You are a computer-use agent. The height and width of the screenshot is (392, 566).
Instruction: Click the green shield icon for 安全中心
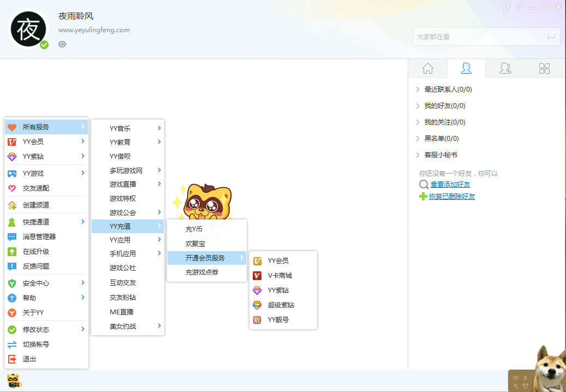coord(12,283)
